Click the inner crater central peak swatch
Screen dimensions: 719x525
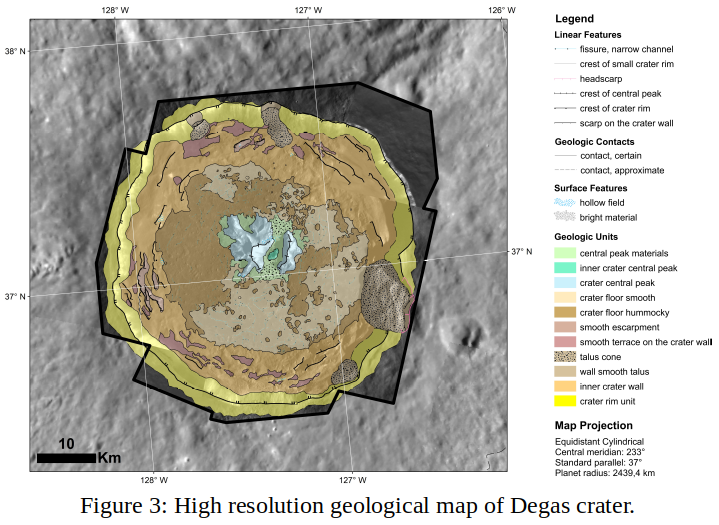565,268
